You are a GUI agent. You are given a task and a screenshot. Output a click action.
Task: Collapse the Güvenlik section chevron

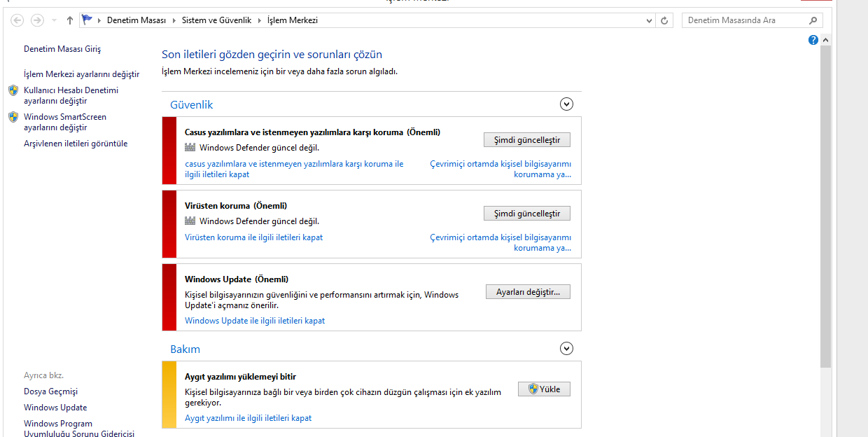(x=567, y=104)
